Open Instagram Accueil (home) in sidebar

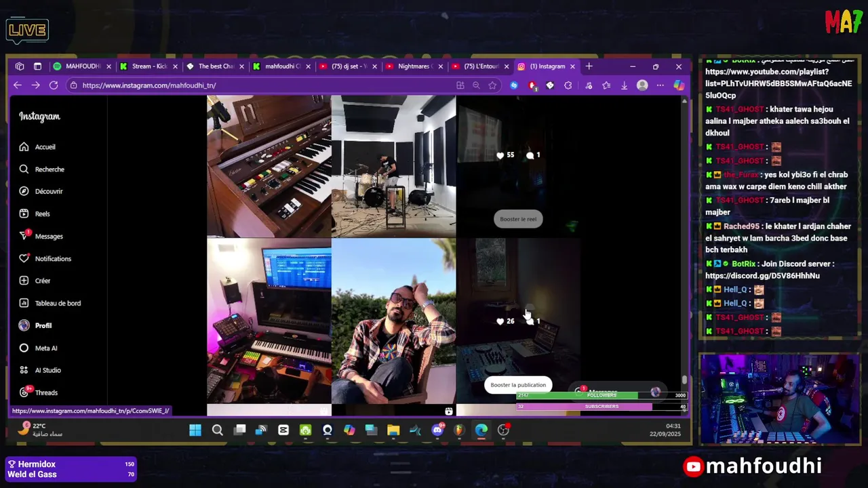click(37, 147)
